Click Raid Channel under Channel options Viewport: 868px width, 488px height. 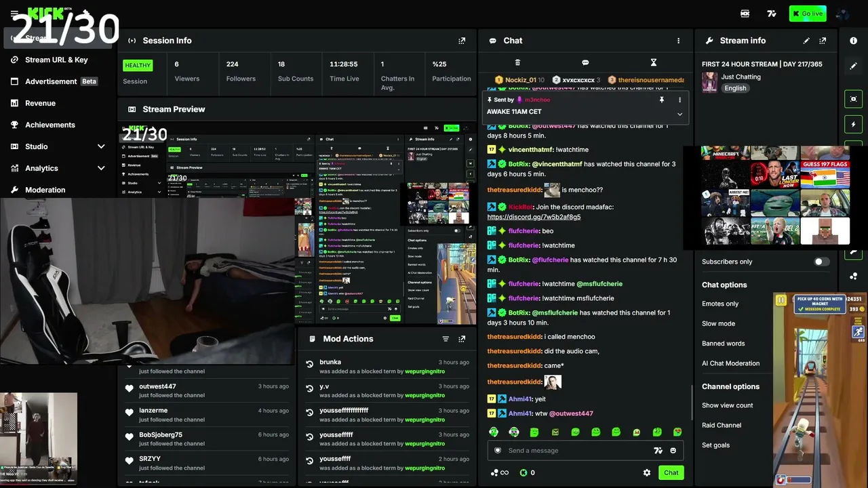pos(722,425)
